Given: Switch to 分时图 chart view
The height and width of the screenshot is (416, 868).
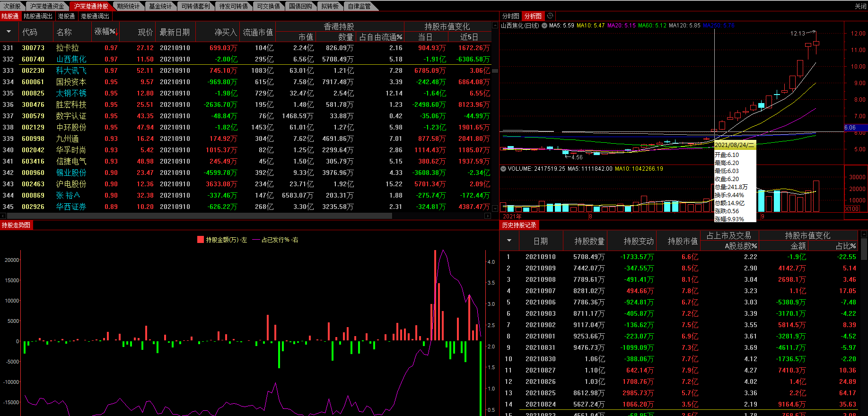Looking at the screenshot, I should (510, 16).
